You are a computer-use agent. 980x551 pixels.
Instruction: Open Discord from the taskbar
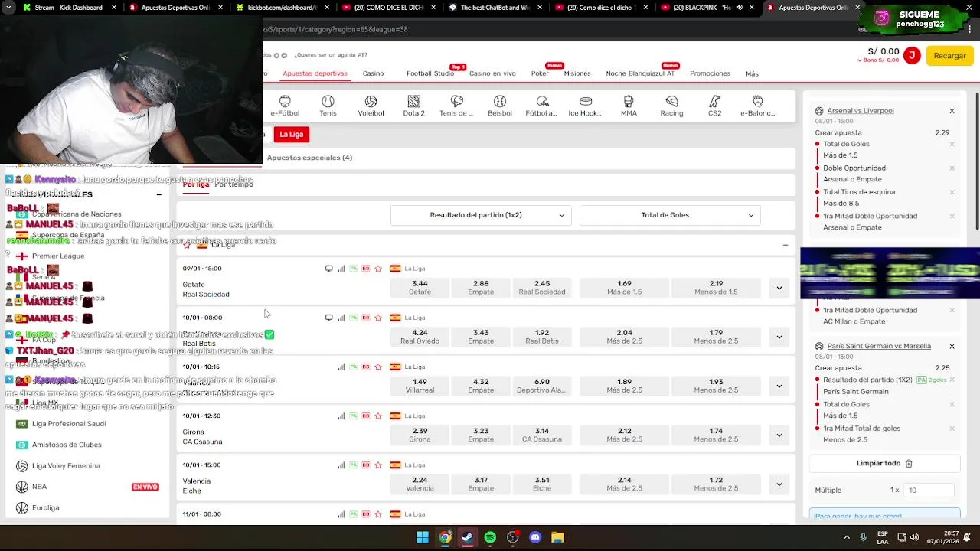[535, 537]
